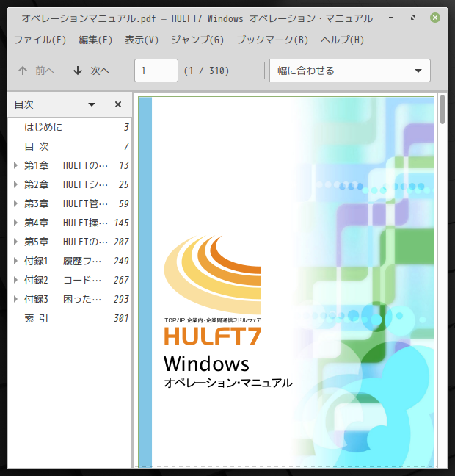Maximize the PDF viewer window

[413, 18]
